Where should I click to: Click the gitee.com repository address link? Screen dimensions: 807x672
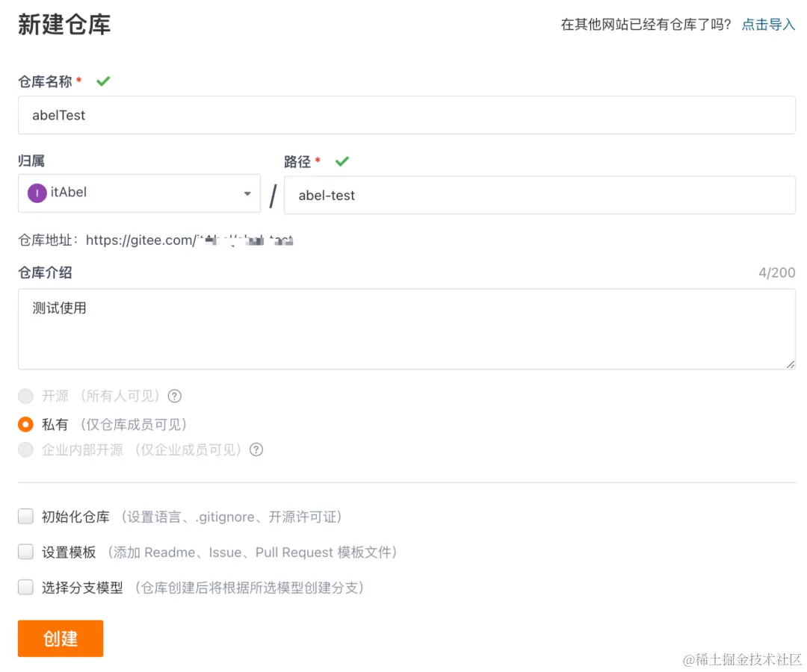click(x=187, y=240)
